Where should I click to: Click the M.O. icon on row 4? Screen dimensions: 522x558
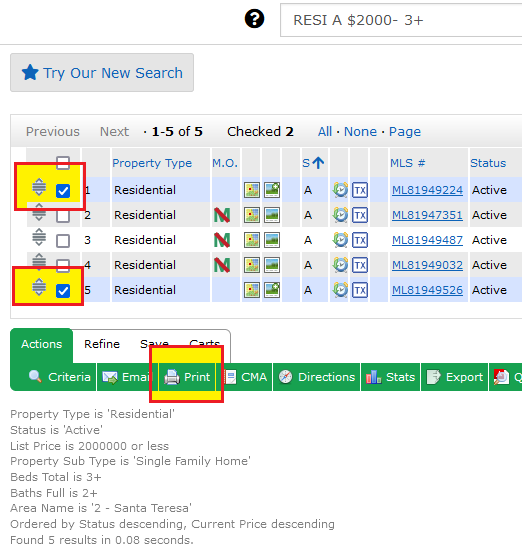click(222, 265)
